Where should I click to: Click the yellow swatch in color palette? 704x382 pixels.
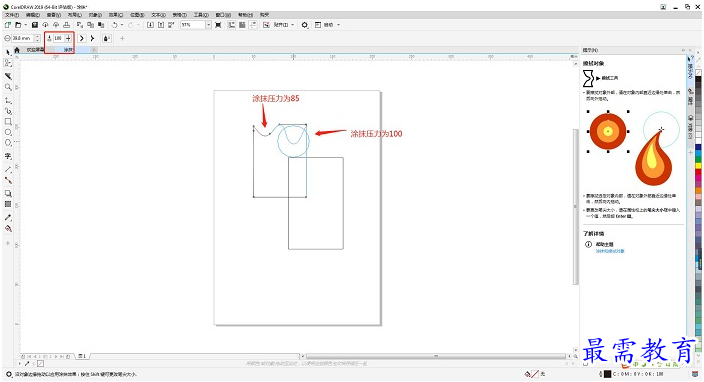point(698,166)
